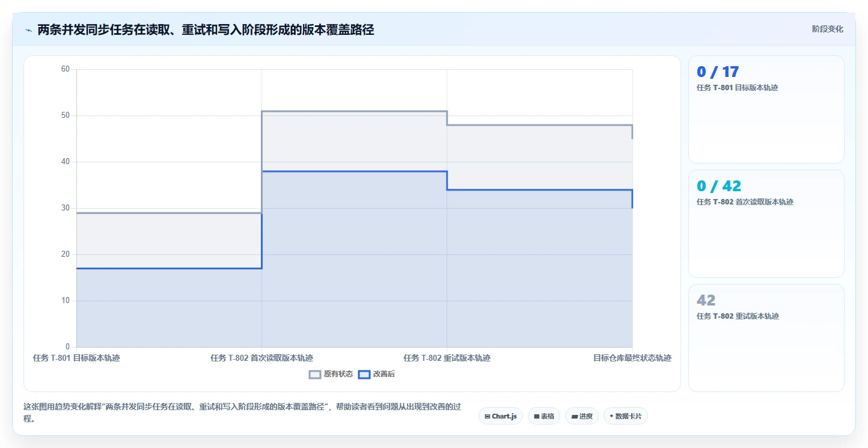Viewport: 868px width, 448px height.
Task: Click the 任务 T-802 首次读取版本轨迹 card caption
Action: pos(745,202)
